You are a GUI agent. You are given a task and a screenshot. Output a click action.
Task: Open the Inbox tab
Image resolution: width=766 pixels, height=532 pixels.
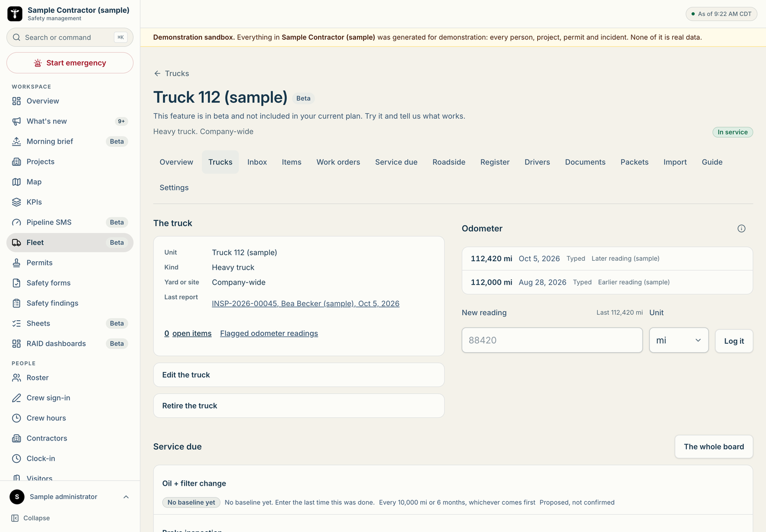257,162
